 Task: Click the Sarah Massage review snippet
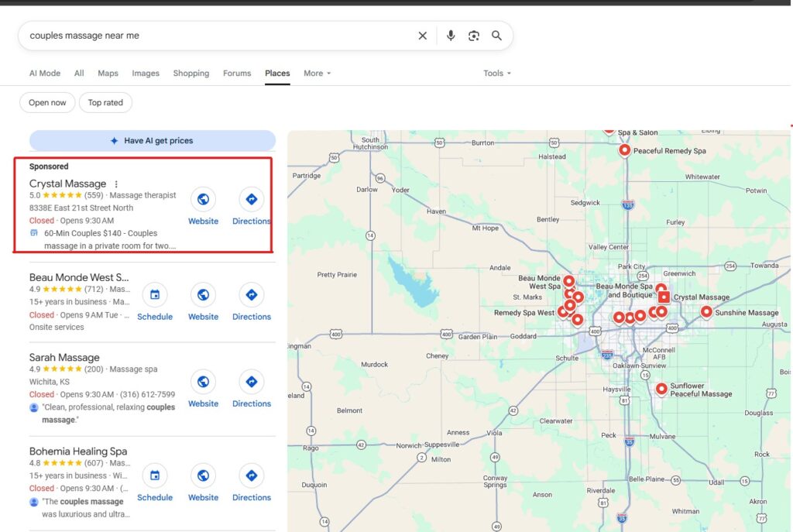[108, 414]
